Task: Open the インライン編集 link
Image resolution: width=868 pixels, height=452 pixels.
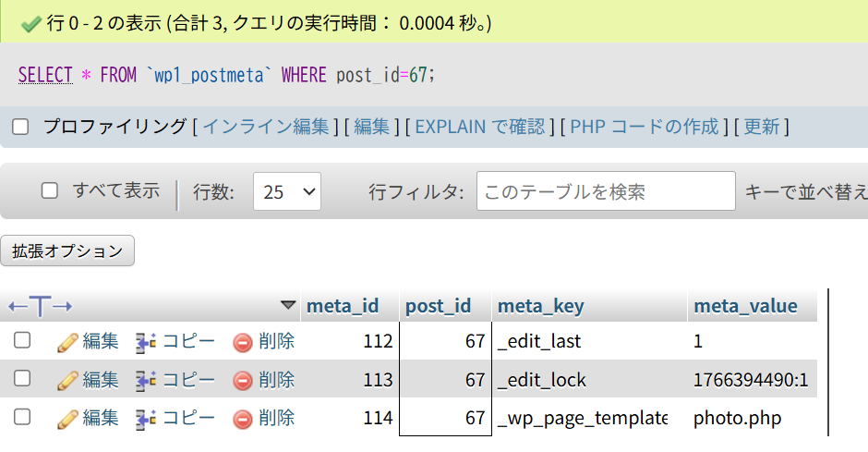Action: click(x=266, y=127)
